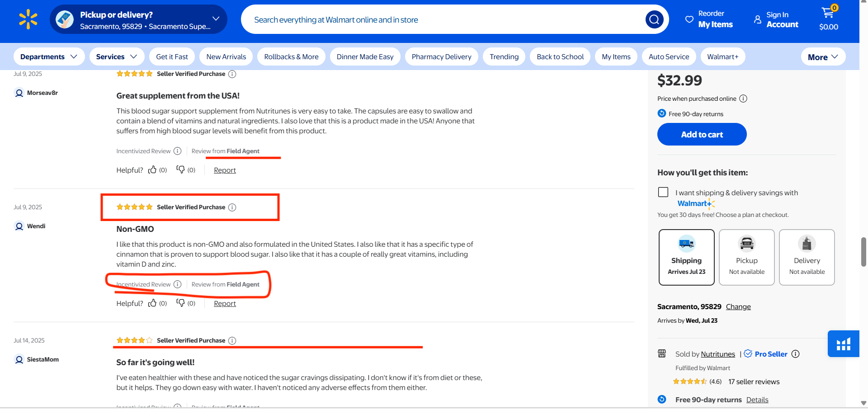Click SiestaMom's "Jul 14, 2025" review date
The height and width of the screenshot is (409, 868).
29,340
